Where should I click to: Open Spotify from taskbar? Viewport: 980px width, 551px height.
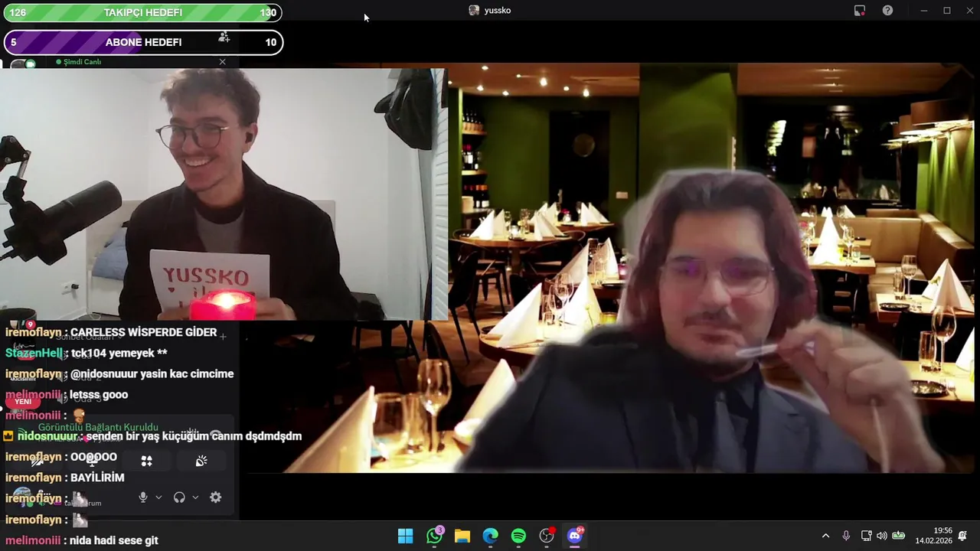[518, 536]
